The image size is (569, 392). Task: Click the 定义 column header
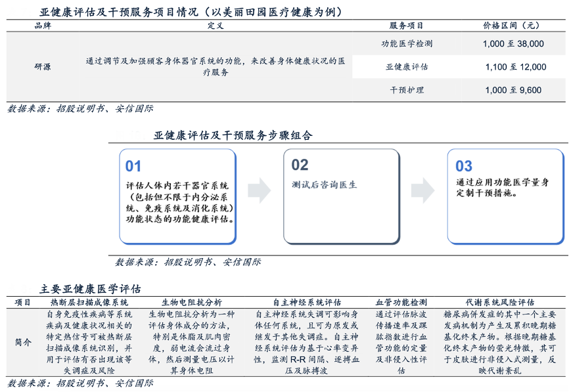216,26
